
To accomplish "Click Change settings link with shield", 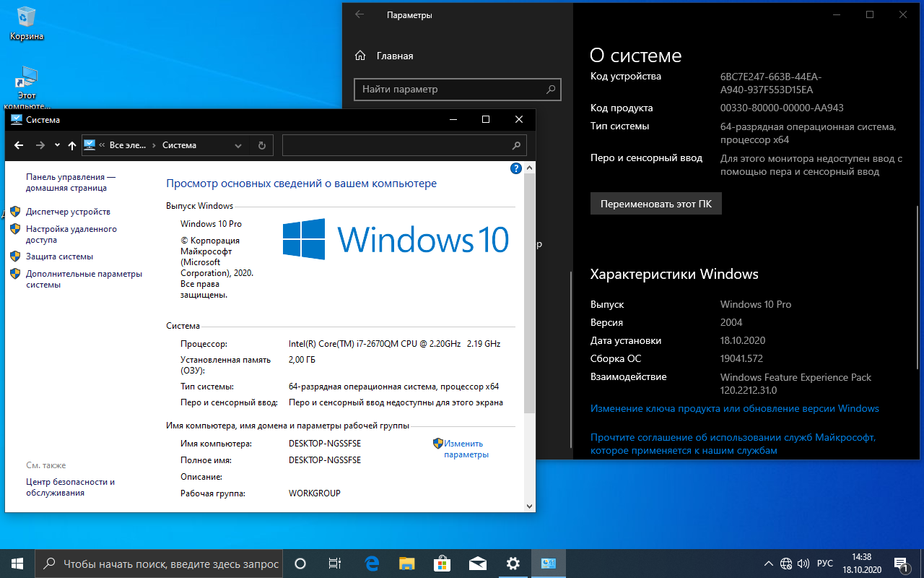I will [x=466, y=449].
